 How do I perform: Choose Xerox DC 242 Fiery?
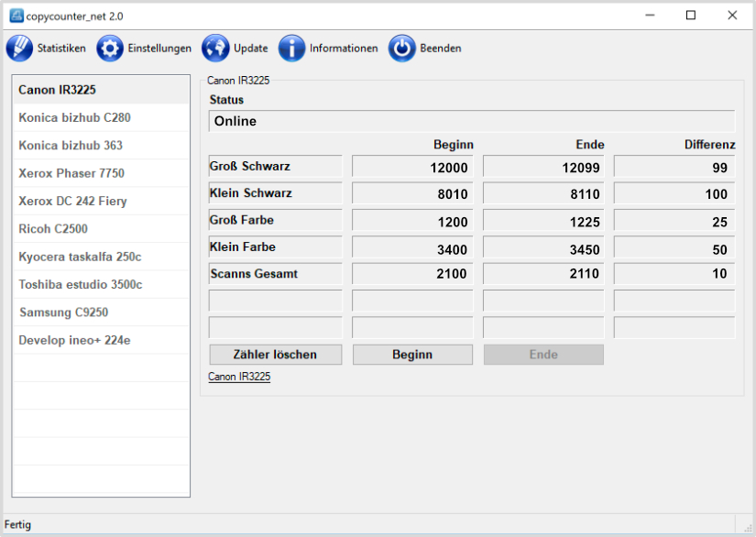click(x=101, y=201)
